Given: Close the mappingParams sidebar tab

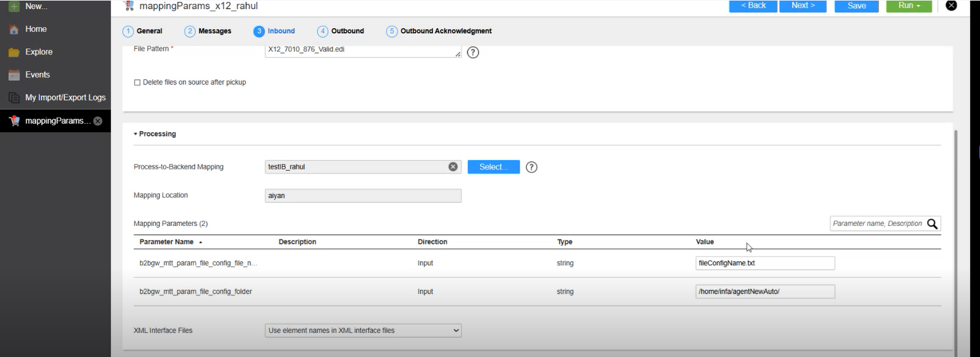Looking at the screenshot, I should (98, 121).
